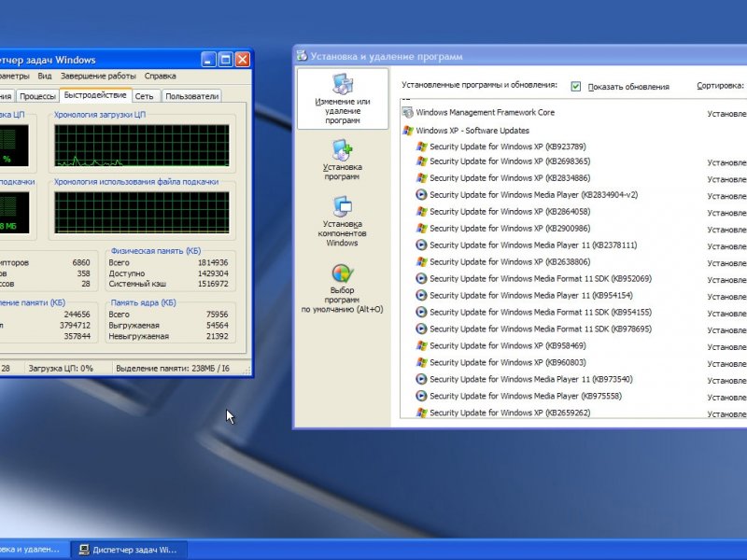Image resolution: width=747 pixels, height=560 pixels.
Task: Click the icon beside update KB2834886
Action: pyautogui.click(x=421, y=178)
